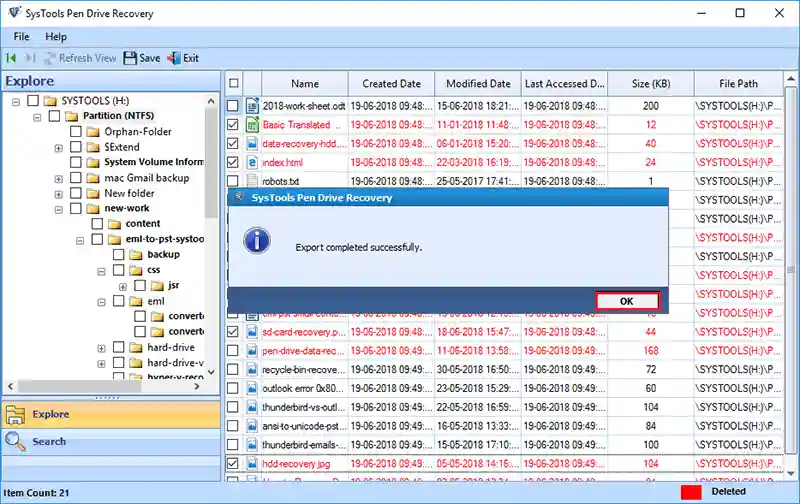The width and height of the screenshot is (800, 504).
Task: Expand the $Extend folder node
Action: (x=59, y=148)
